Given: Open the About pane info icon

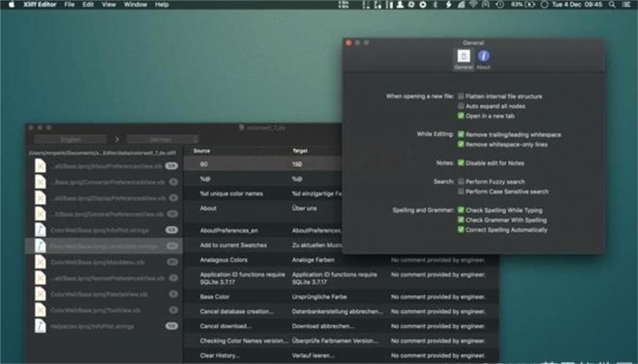Looking at the screenshot, I should tap(484, 56).
